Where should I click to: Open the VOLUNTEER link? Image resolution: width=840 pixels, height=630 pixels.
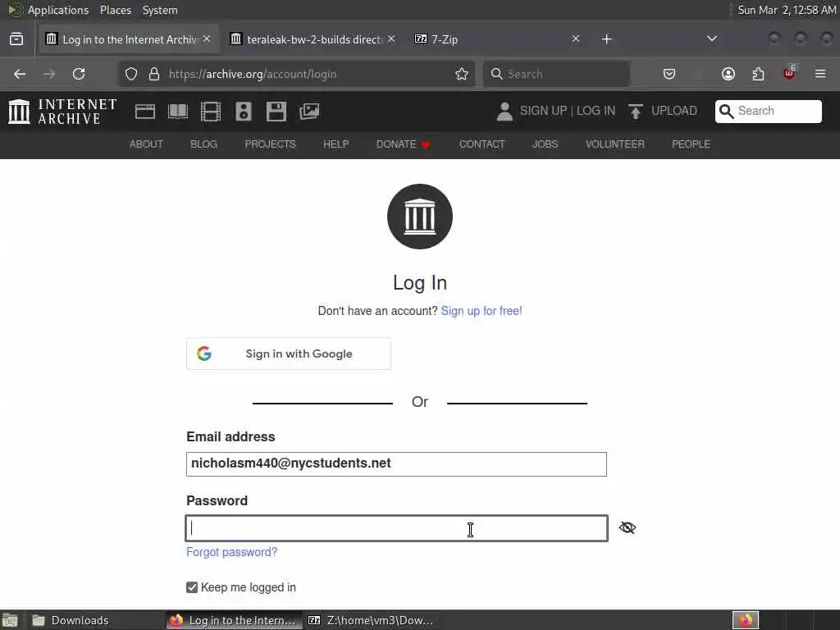[615, 144]
